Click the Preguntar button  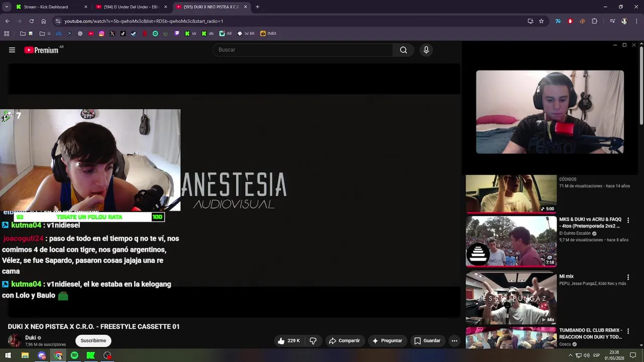pyautogui.click(x=387, y=341)
